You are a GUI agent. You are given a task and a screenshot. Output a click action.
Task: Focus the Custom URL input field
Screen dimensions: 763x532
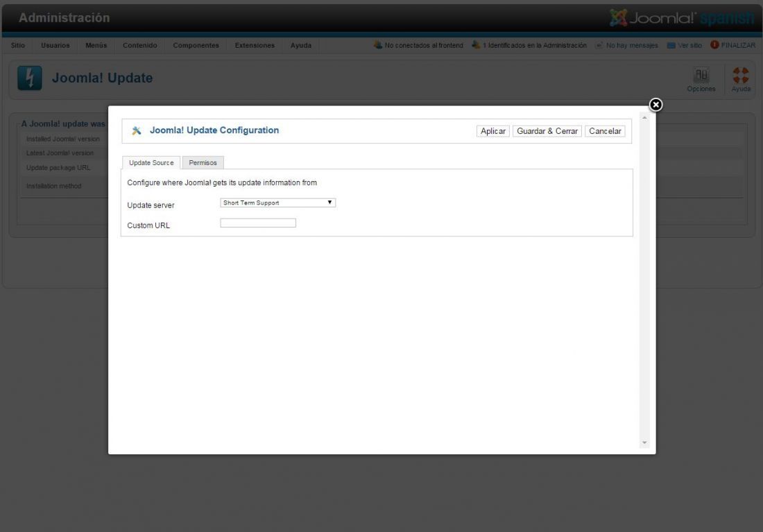point(258,223)
